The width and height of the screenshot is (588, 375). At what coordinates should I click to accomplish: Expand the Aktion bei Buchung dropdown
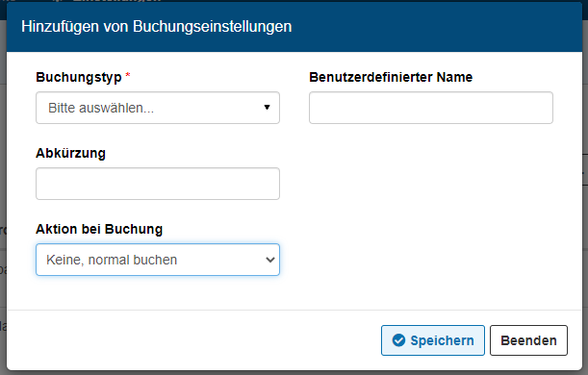coord(158,260)
